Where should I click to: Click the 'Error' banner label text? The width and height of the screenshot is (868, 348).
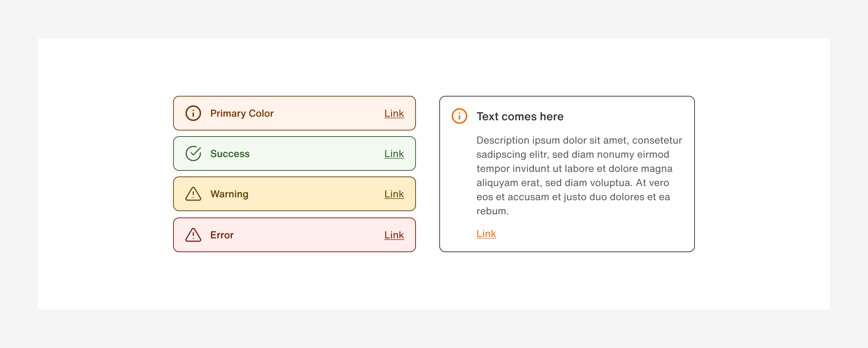(222, 235)
